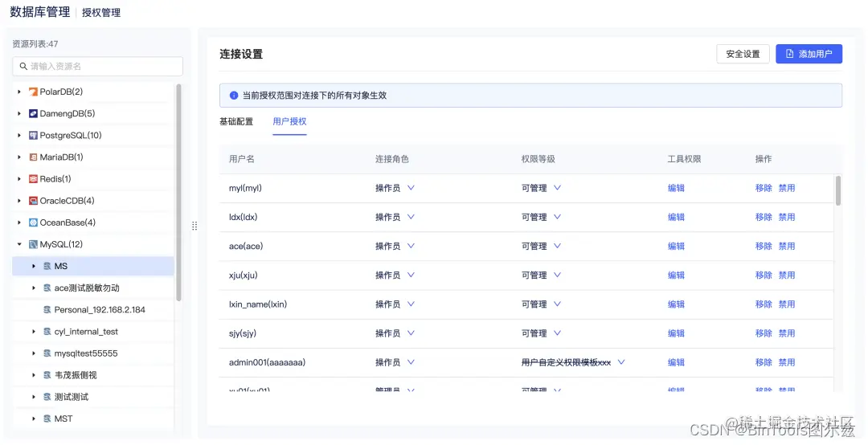Click the cyl_internal_test connection icon
Image resolution: width=868 pixels, height=445 pixels.
[47, 332]
